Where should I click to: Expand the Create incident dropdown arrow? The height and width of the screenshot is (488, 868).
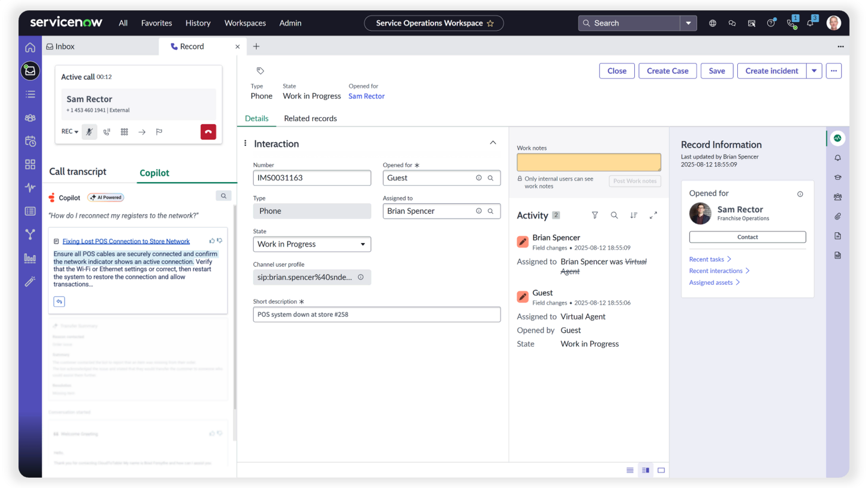click(814, 71)
